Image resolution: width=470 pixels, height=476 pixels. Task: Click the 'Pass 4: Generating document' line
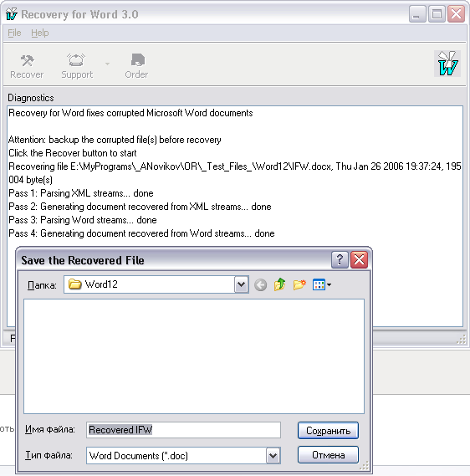[141, 233]
